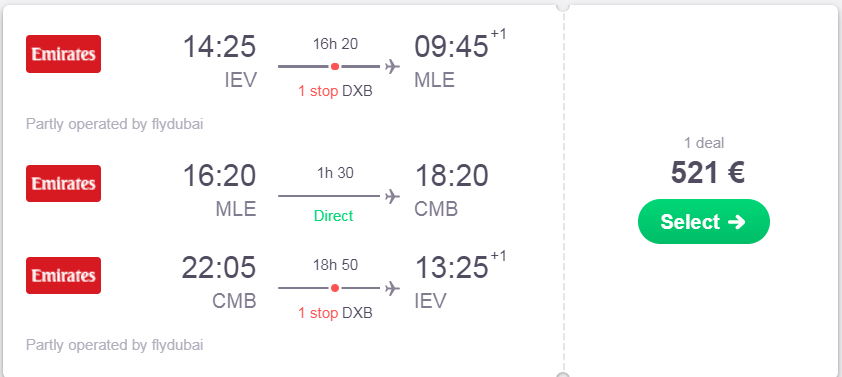The height and width of the screenshot is (377, 842).
Task: Click '1 stop DXB' under 18h 50 flight
Action: tap(335, 313)
